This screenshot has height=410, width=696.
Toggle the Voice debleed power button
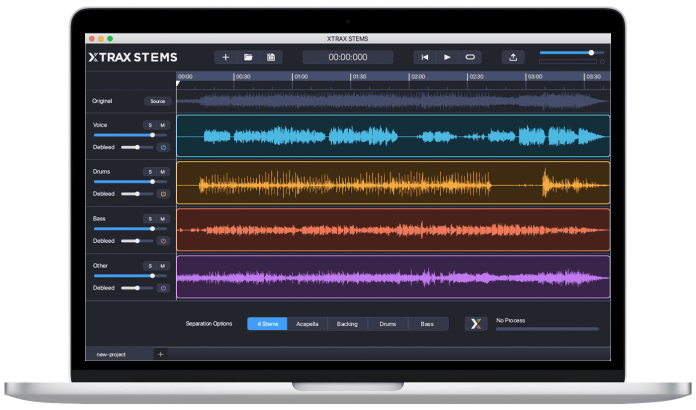[163, 147]
